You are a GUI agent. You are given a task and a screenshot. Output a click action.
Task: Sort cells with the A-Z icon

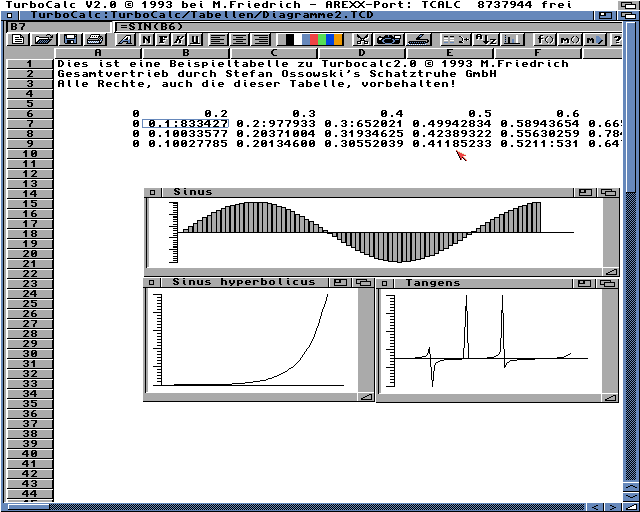(x=486, y=40)
